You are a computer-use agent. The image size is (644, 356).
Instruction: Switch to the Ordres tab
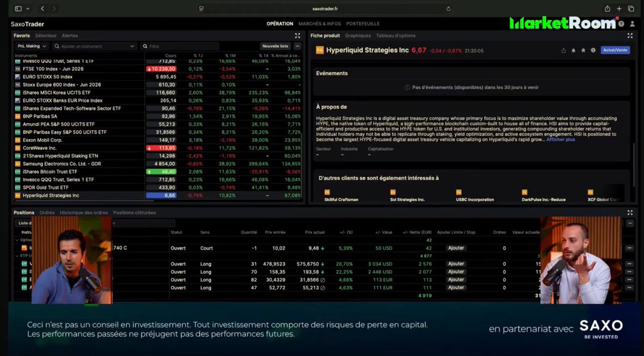pos(47,213)
